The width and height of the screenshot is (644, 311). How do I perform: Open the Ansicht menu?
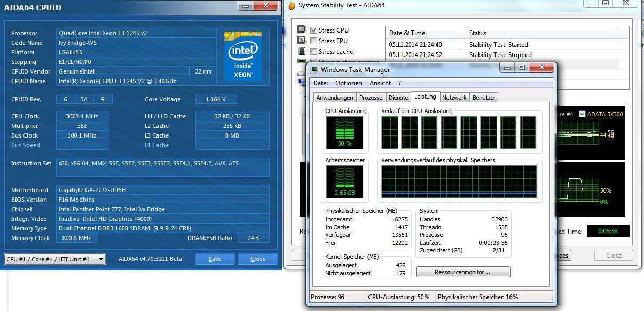pos(380,83)
